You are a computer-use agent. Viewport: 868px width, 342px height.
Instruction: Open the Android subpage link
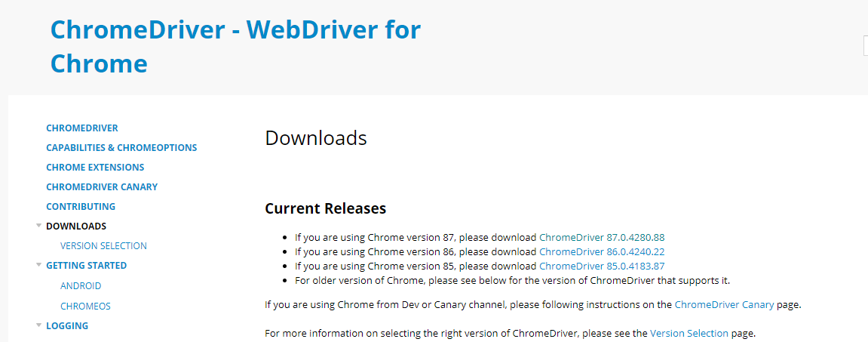click(81, 286)
